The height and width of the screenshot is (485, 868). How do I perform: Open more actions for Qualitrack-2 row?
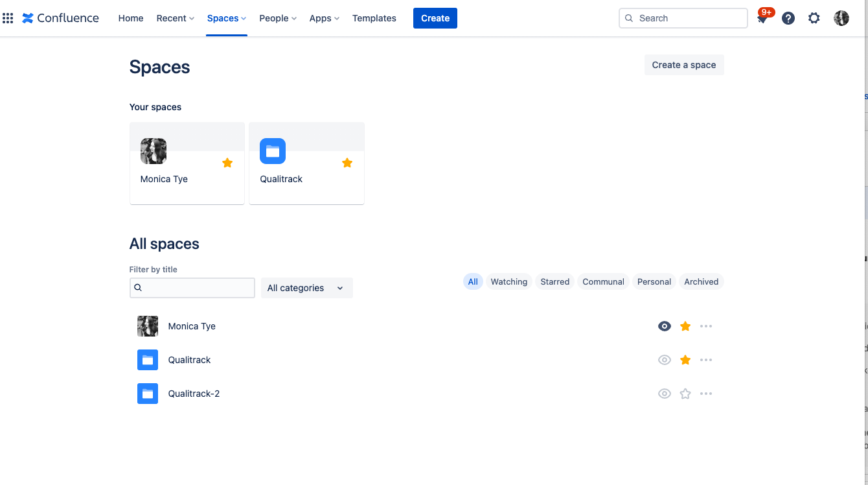tap(706, 394)
